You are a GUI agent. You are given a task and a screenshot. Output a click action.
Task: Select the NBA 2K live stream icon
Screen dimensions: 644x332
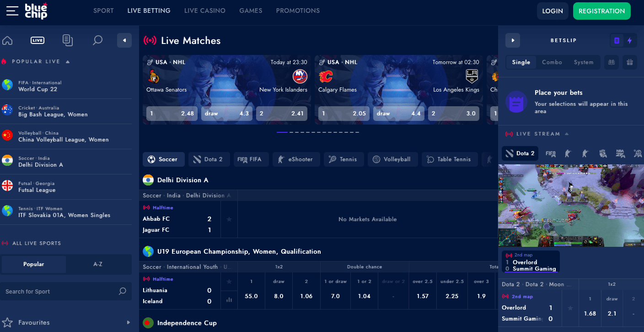620,153
